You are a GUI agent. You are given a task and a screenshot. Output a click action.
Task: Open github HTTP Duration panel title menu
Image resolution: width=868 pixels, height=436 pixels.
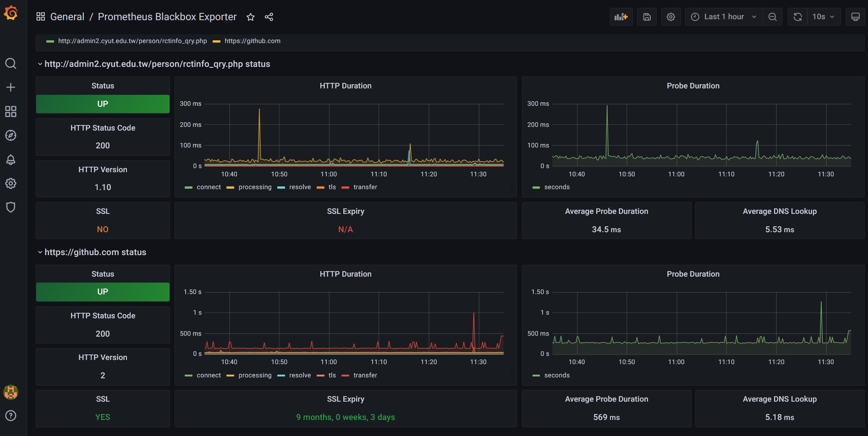pyautogui.click(x=346, y=274)
